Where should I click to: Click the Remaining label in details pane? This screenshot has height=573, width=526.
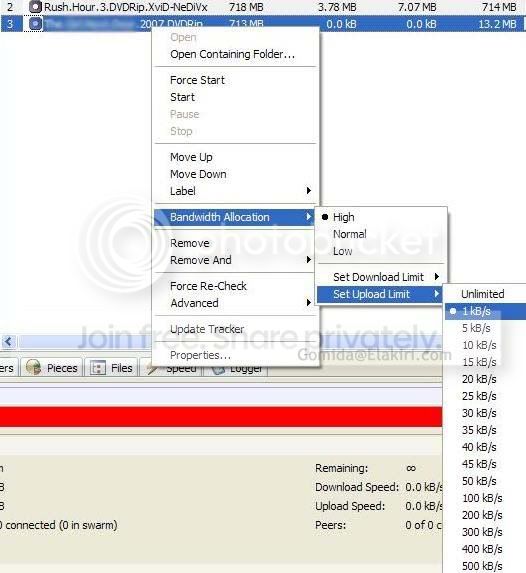342,468
